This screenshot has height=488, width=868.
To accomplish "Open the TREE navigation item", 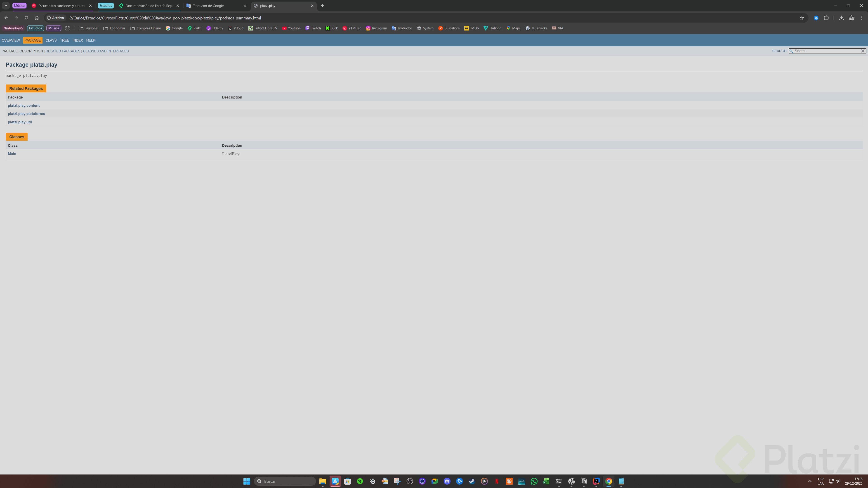I will tap(64, 40).
